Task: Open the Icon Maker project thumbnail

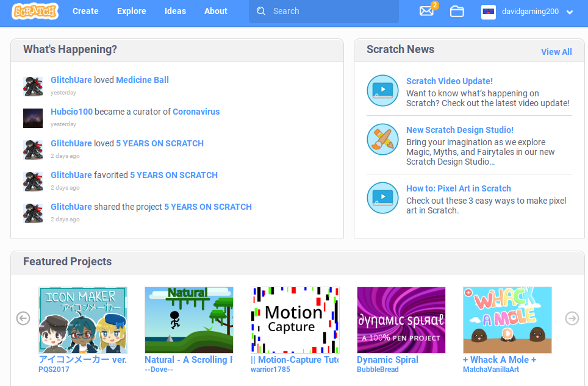Action: [83, 320]
